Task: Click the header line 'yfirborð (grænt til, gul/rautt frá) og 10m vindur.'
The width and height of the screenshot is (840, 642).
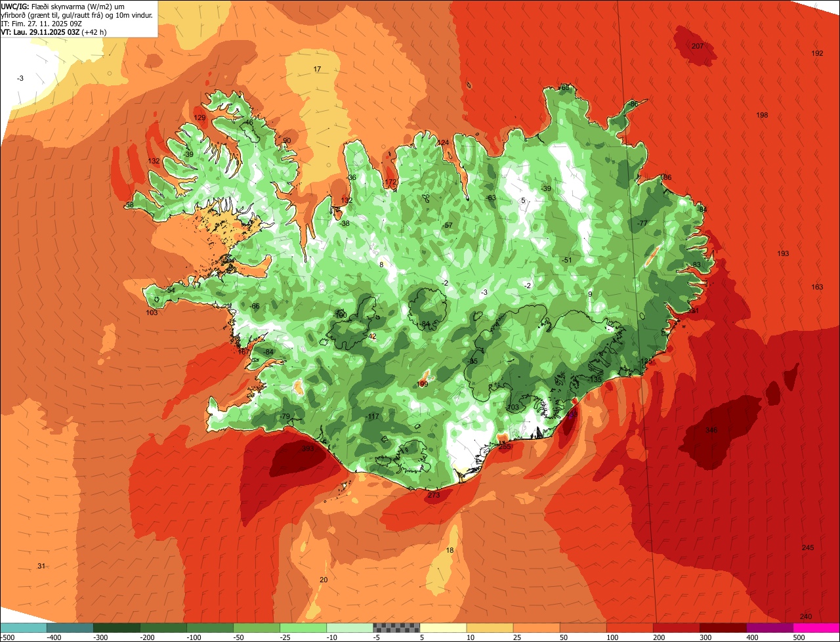Action: point(77,14)
